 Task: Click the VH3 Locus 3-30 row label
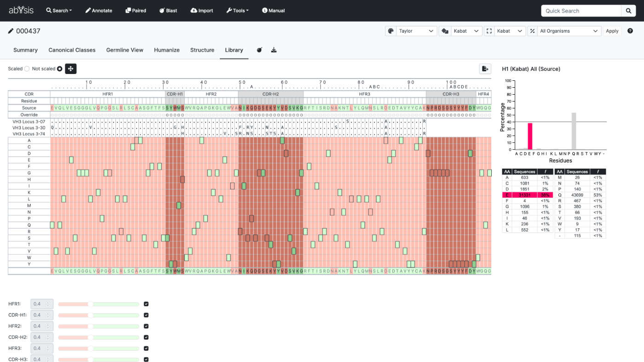click(x=29, y=128)
